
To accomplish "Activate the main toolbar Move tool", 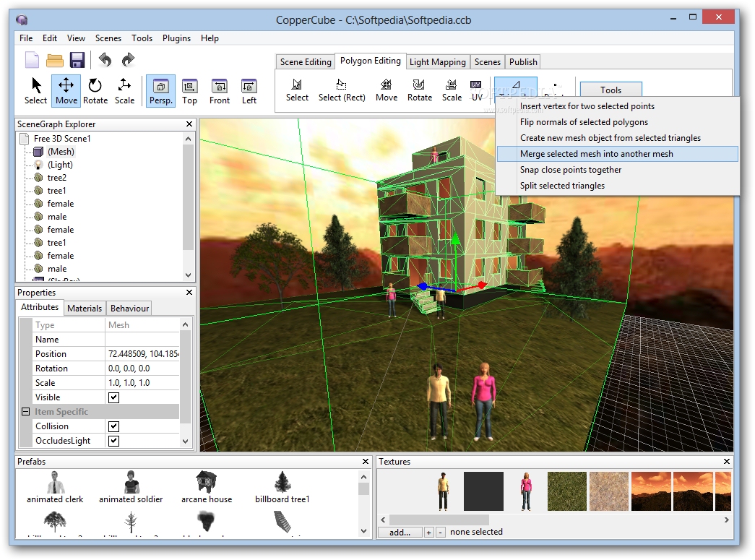I will coord(66,90).
